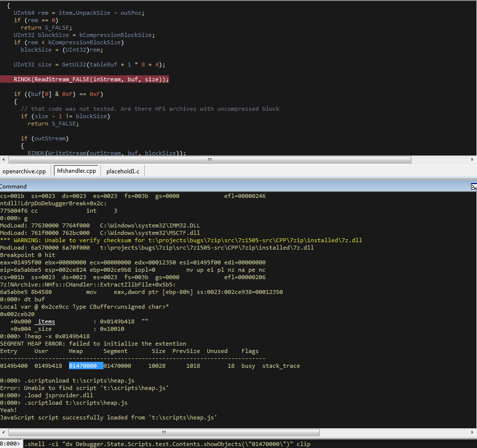
Task: Click the source pane horizontal scrollbar thumb
Action: point(209,160)
